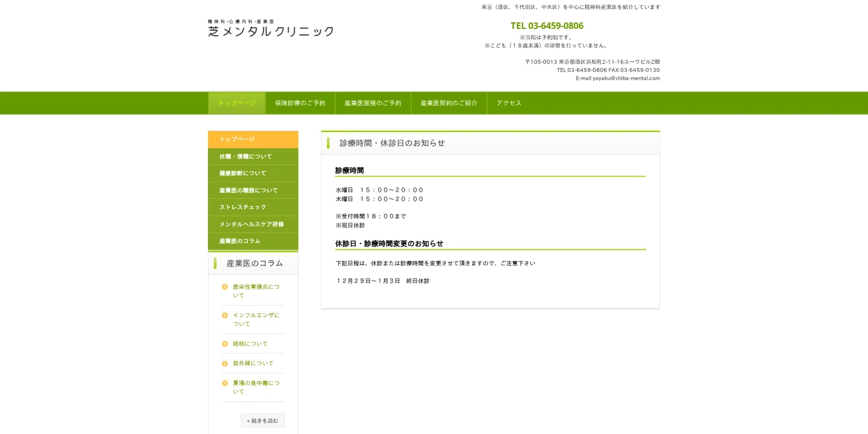Open メンタルヘルスケア研修 sidebar link
Image resolution: width=868 pixels, height=434 pixels.
coord(253,224)
